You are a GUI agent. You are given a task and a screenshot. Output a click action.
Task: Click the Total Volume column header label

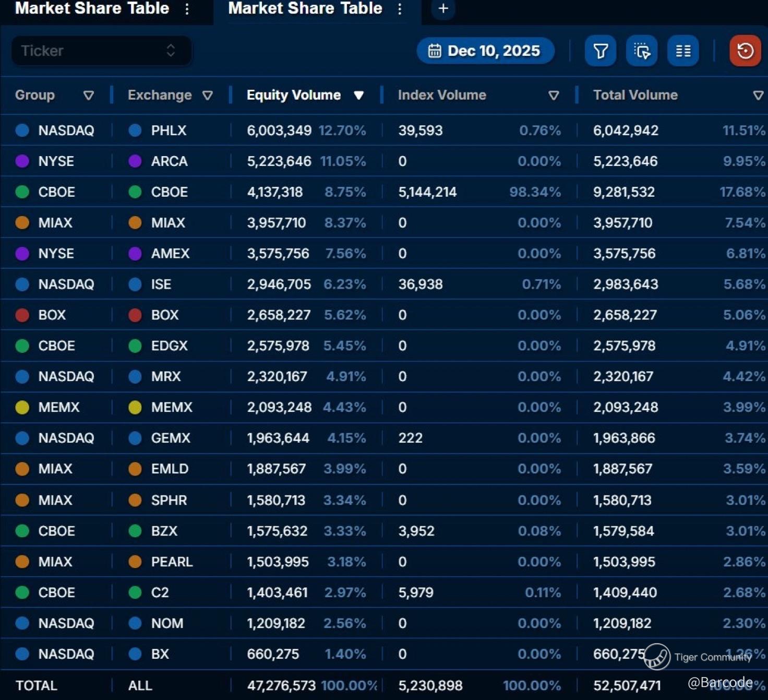click(635, 95)
